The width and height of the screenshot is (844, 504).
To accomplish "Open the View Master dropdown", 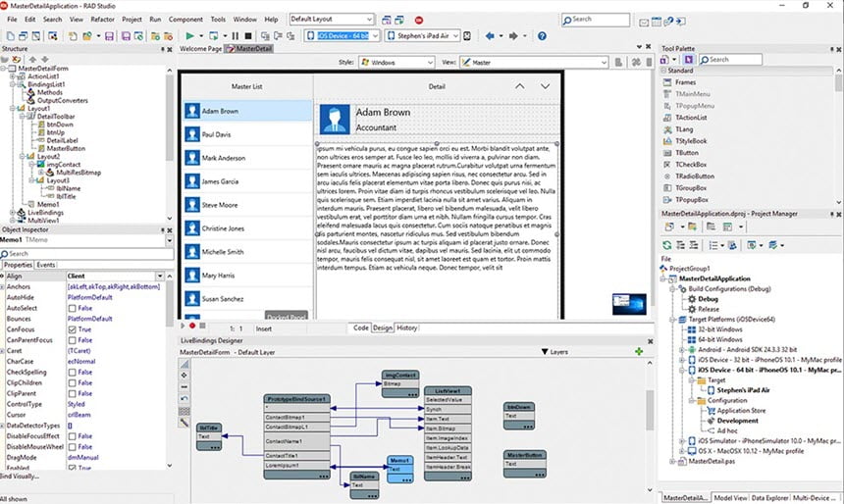I will (x=604, y=63).
